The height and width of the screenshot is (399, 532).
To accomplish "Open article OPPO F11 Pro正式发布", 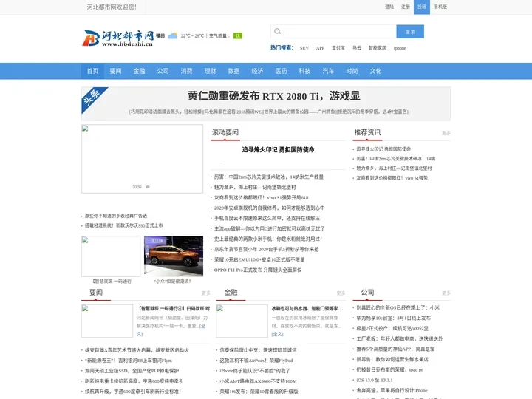I will click(258, 270).
